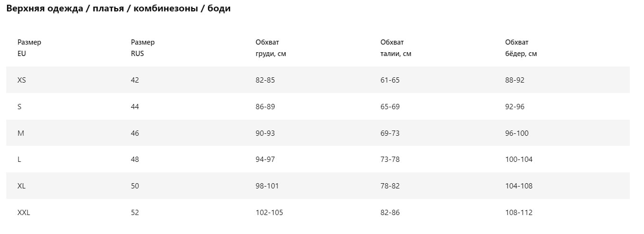The image size is (644, 234).
Task: Click RUS size 48 cell
Action: (135, 159)
